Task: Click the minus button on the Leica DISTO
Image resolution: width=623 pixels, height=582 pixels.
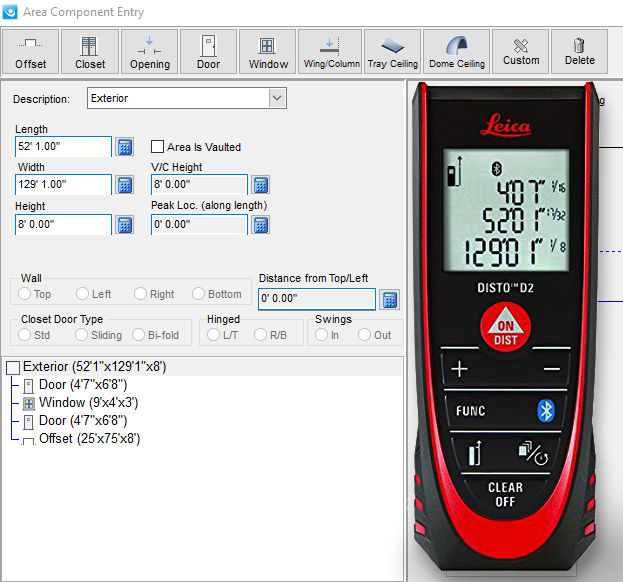Action: tap(552, 369)
